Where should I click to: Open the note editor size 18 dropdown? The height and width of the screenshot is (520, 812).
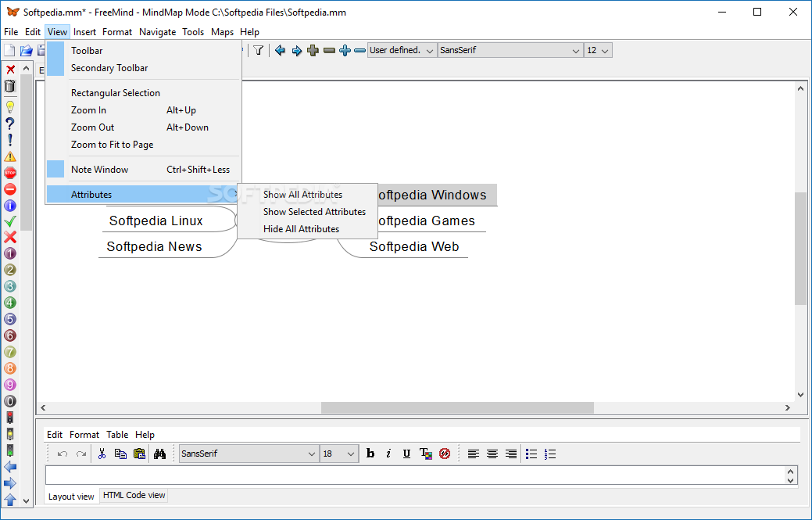339,454
